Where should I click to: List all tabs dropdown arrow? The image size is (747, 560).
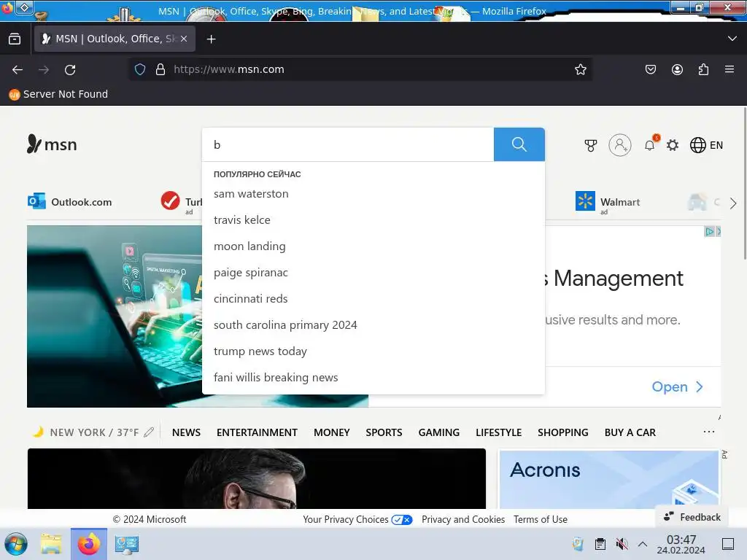(732, 39)
